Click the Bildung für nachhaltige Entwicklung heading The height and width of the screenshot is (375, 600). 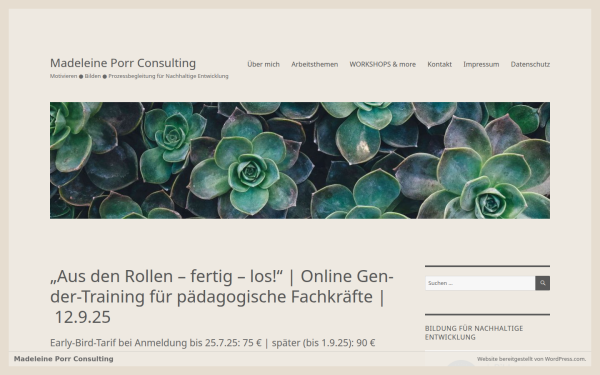(x=474, y=333)
